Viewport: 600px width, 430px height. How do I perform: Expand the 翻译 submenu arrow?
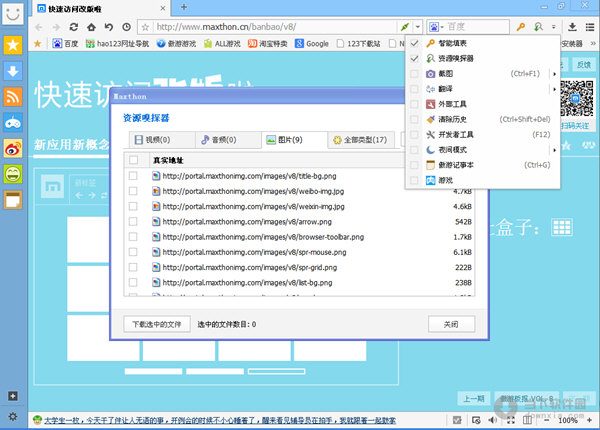pyautogui.click(x=554, y=89)
